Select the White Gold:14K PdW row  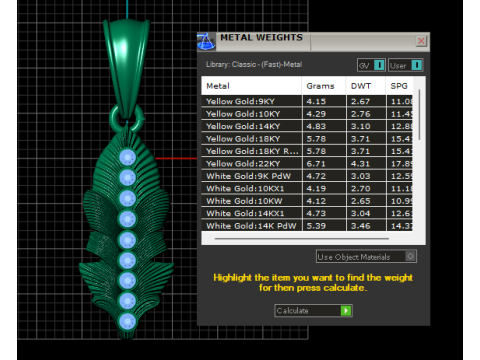(x=307, y=226)
